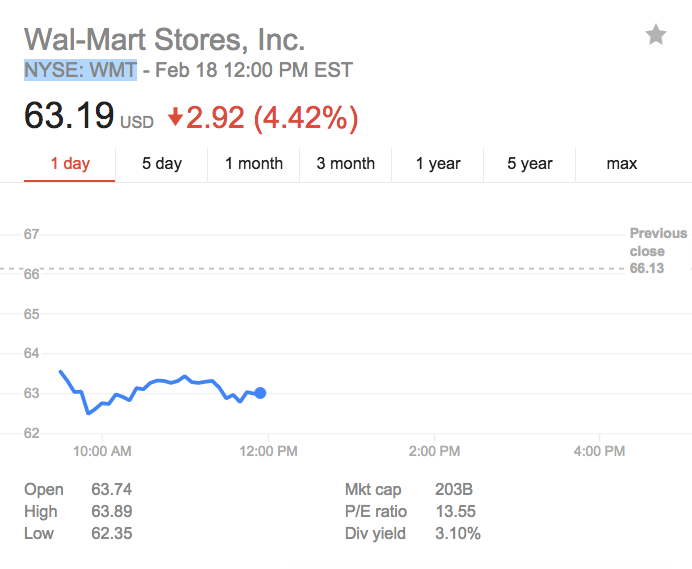Click the red down arrow indicator
The height and width of the screenshot is (569, 692).
(176, 118)
